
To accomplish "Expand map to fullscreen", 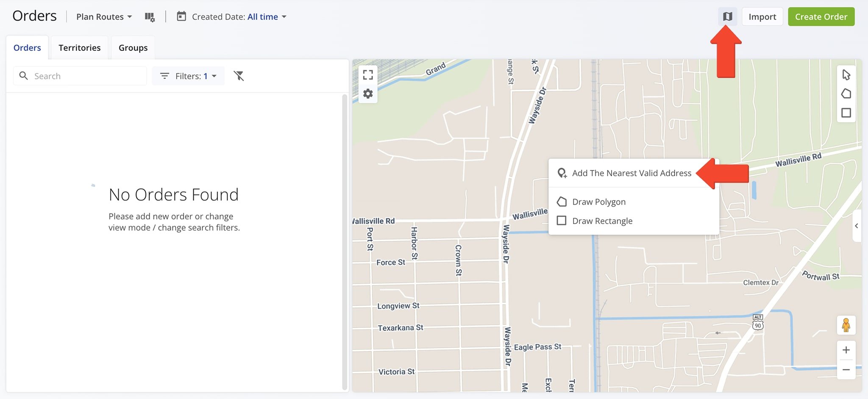I will [x=368, y=75].
